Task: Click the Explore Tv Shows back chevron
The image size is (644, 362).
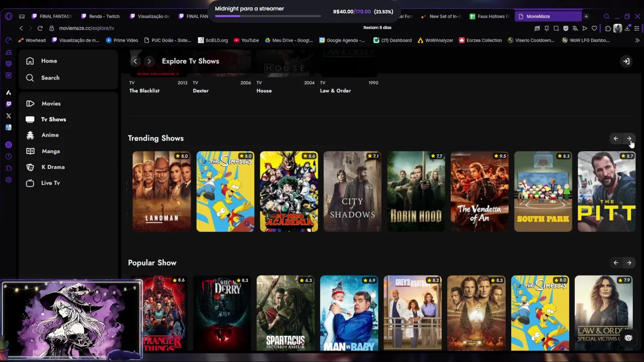Action: pyautogui.click(x=135, y=61)
